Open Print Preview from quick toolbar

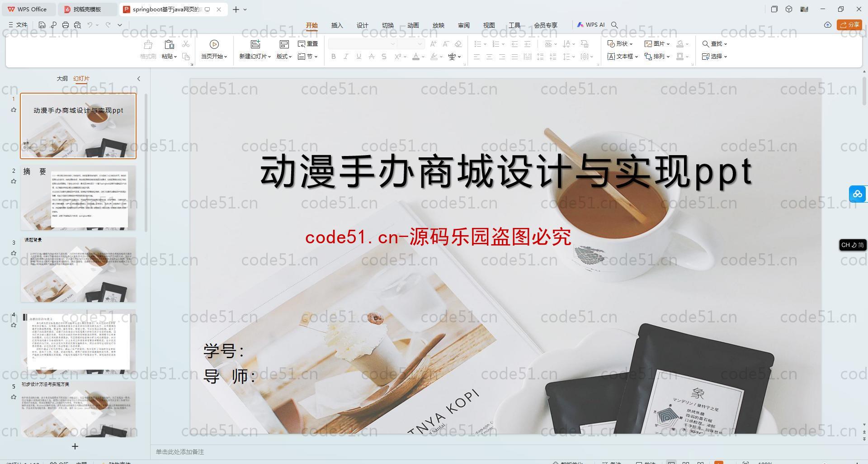77,25
